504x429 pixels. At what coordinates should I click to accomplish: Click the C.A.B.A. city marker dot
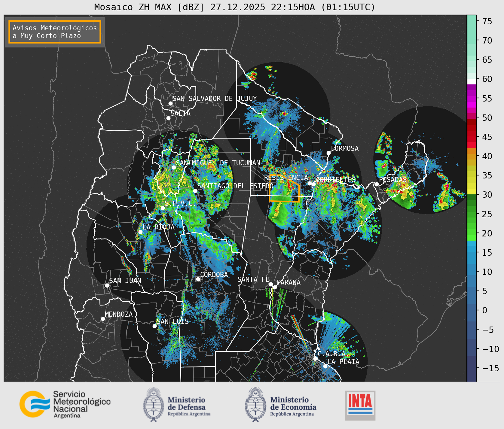[316, 358]
